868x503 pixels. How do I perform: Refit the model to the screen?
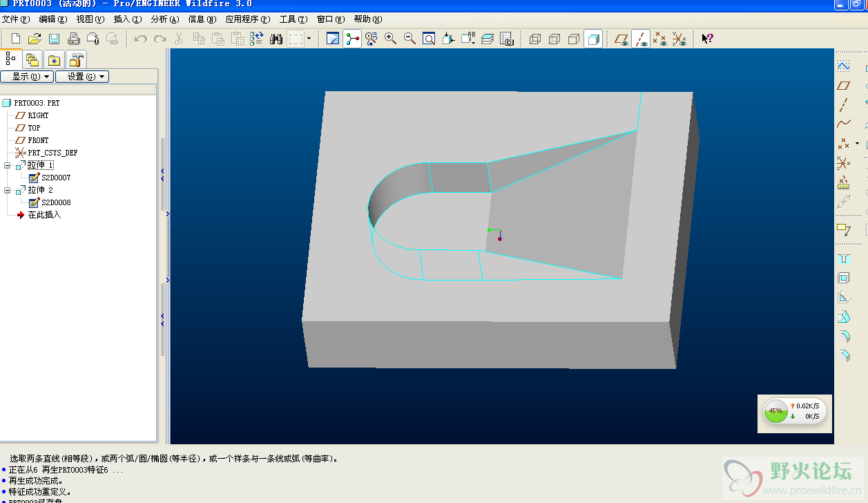430,39
